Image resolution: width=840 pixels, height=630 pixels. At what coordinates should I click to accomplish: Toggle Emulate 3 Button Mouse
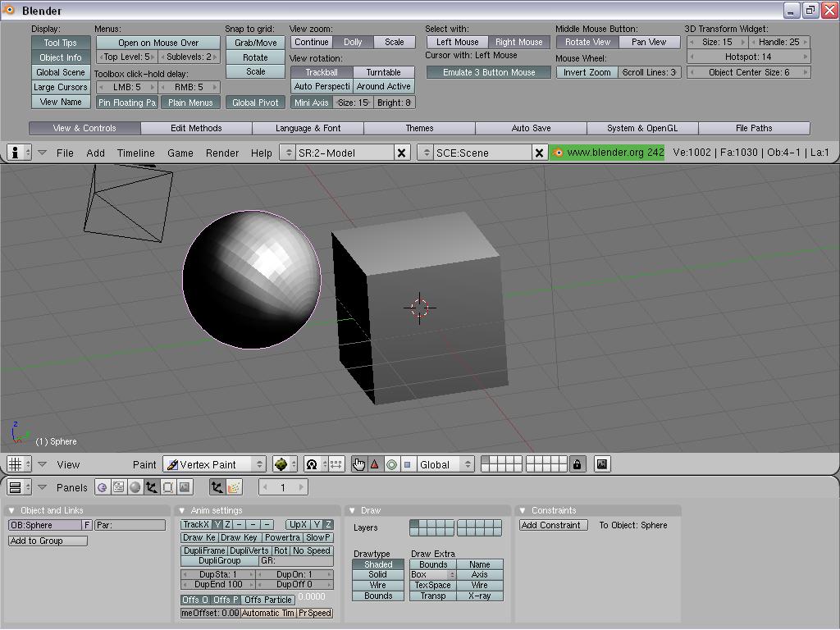[x=489, y=72]
